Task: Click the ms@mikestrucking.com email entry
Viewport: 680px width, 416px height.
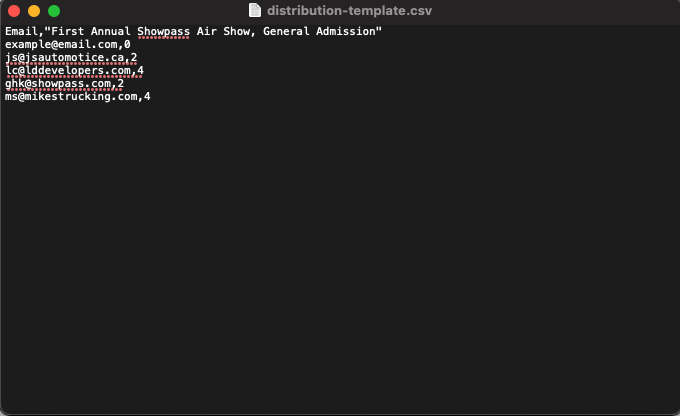Action: [x=71, y=96]
